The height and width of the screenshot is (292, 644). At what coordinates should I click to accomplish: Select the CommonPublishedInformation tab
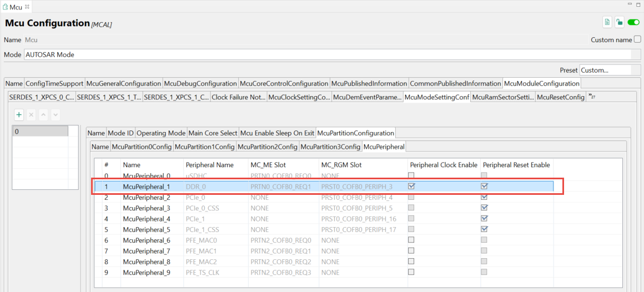[455, 83]
